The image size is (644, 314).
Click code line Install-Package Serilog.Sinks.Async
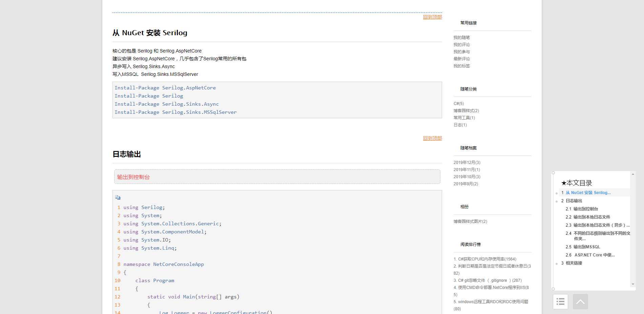pyautogui.click(x=167, y=104)
